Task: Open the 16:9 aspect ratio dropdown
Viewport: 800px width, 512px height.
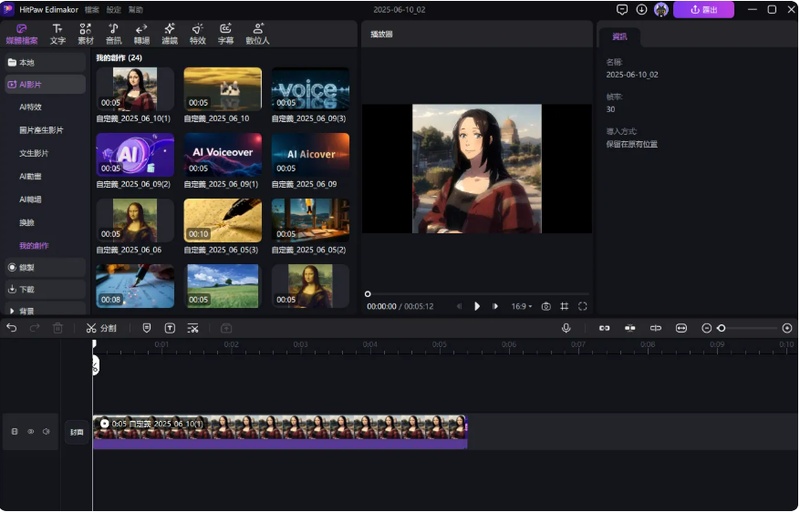Action: tap(521, 306)
